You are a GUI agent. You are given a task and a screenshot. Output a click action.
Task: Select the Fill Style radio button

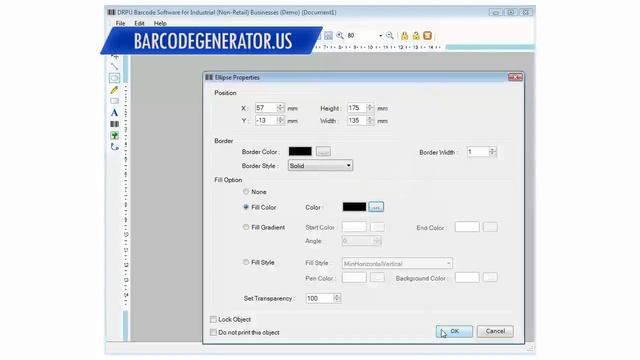246,262
